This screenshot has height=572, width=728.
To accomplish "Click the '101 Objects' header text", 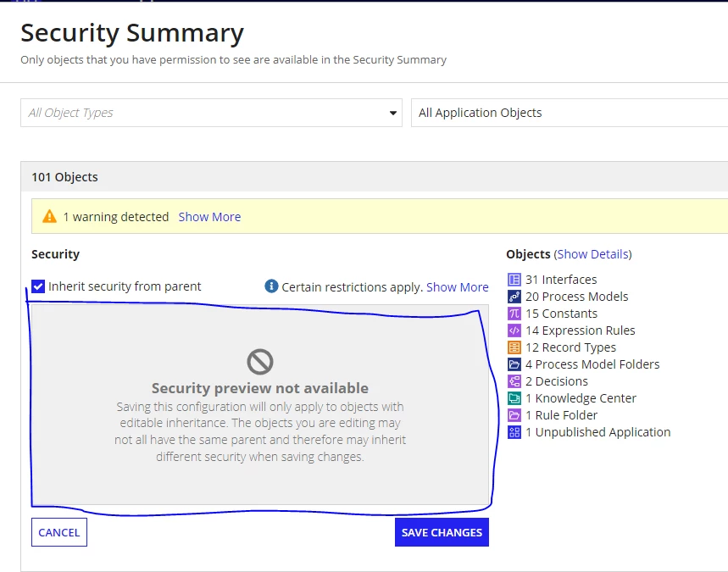I will [64, 177].
